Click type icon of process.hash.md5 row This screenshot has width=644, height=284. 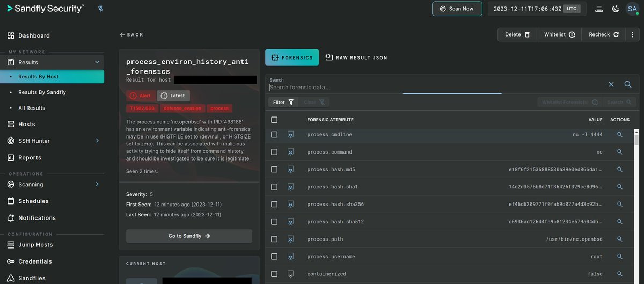click(x=290, y=169)
